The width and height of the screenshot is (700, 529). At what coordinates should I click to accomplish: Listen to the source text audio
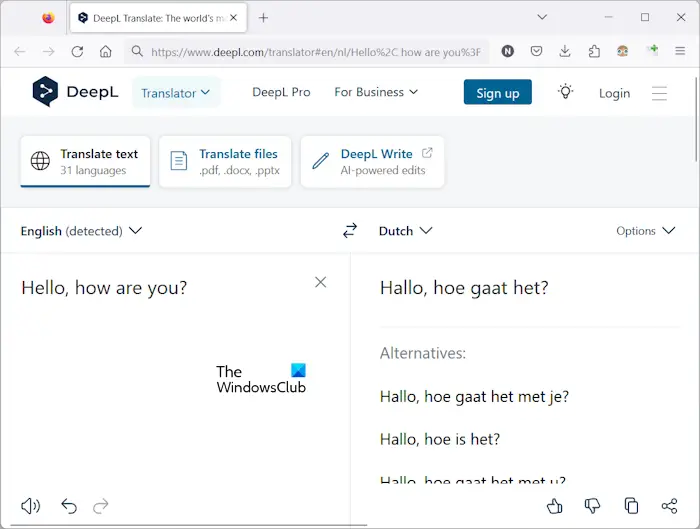coord(31,506)
